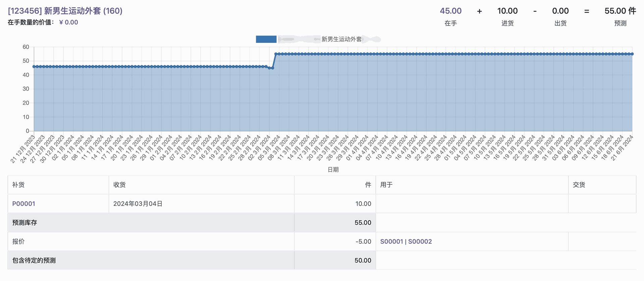Select the 补货 column header
This screenshot has height=281, width=644.
(x=18, y=185)
